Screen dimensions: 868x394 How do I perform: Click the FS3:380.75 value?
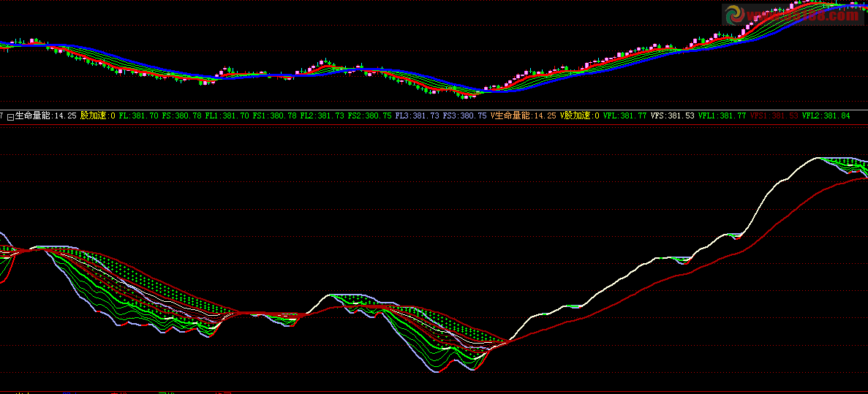pyautogui.click(x=465, y=115)
